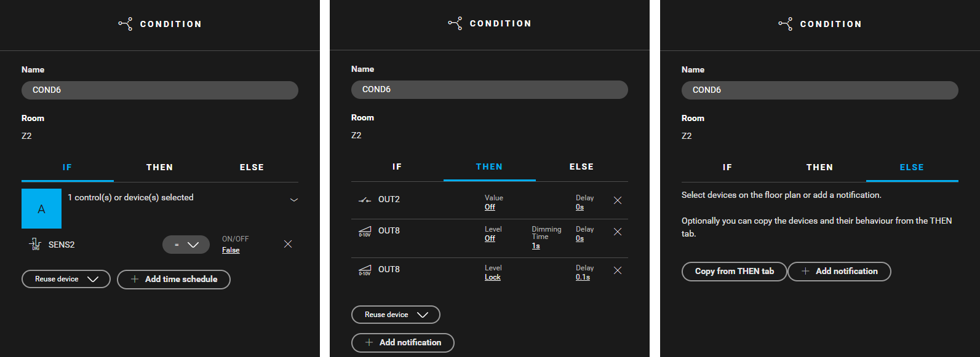Remove the OUT8 Lock level row

pyautogui.click(x=618, y=270)
